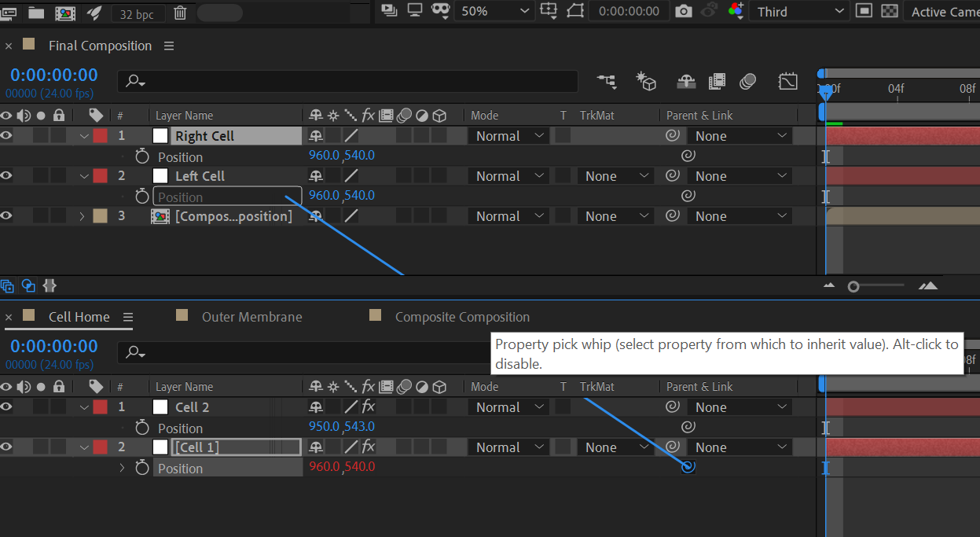Click the Graph Editor icon in Final Composition
This screenshot has width=980, height=537.
tap(787, 81)
